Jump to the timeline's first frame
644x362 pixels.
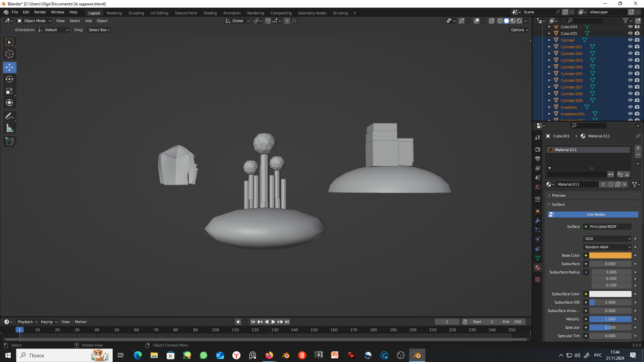point(253,322)
